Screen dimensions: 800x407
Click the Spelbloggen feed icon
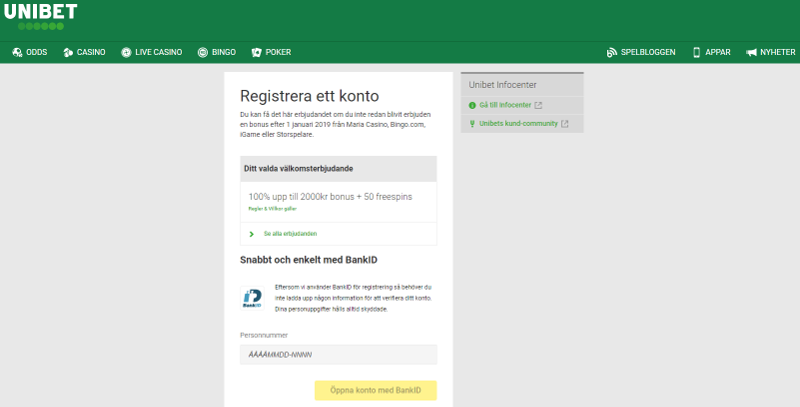(x=611, y=52)
